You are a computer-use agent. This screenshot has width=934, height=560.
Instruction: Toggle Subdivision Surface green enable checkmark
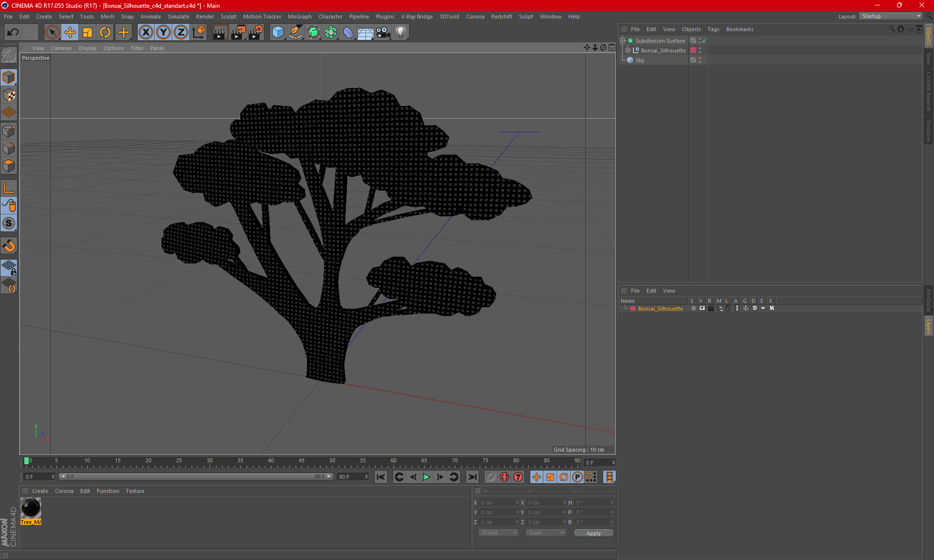coord(704,41)
